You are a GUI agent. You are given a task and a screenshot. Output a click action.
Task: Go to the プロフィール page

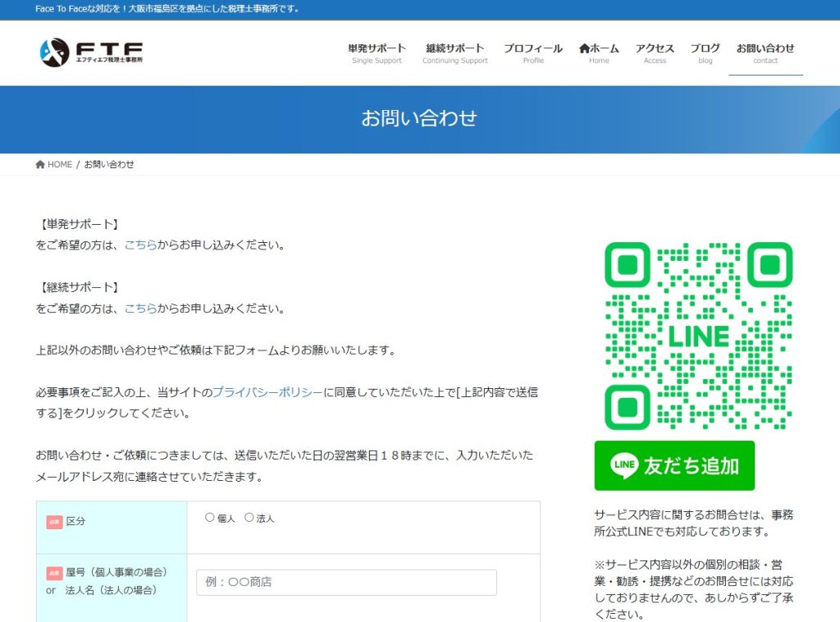click(x=533, y=53)
